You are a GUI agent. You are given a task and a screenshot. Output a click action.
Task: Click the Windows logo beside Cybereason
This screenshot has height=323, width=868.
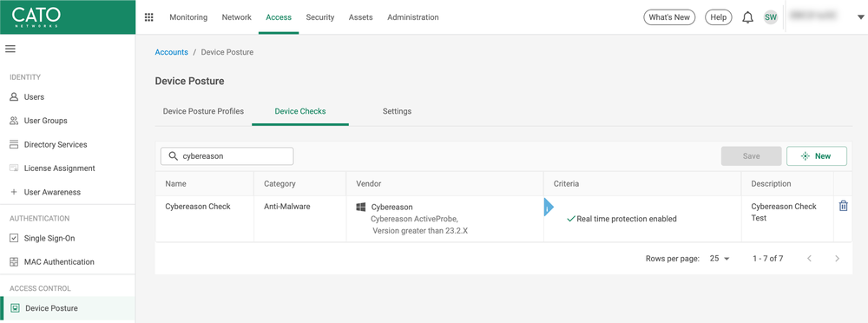(x=361, y=208)
